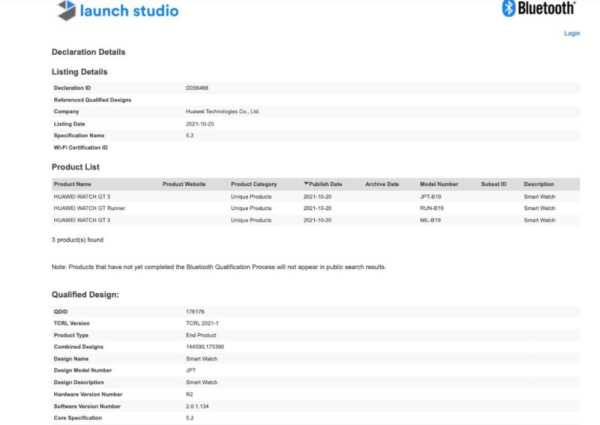Click the QDID value 176176
600x425 pixels.
pos(194,312)
